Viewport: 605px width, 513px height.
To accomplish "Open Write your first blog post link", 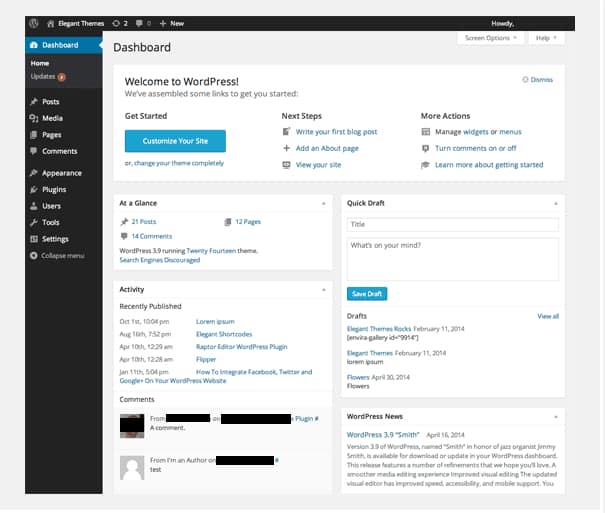I will tap(336, 132).
